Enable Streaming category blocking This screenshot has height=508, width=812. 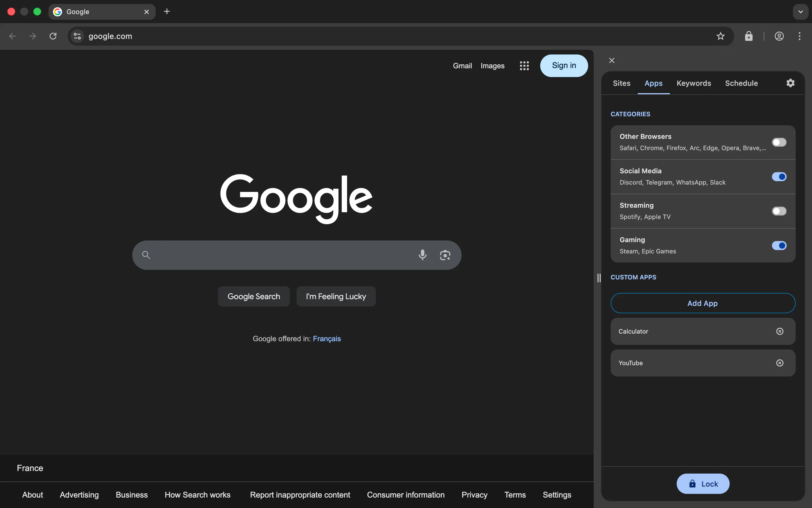tap(779, 211)
